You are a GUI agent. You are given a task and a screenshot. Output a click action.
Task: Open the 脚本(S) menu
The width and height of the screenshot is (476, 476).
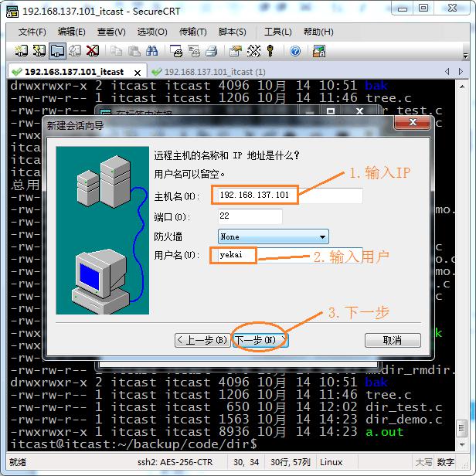coord(233,32)
